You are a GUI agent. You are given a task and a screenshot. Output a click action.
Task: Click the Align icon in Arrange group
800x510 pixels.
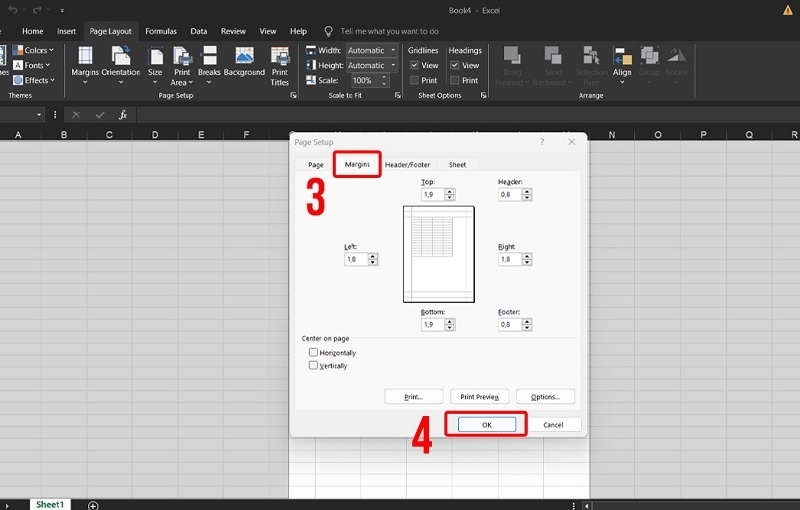click(x=622, y=58)
